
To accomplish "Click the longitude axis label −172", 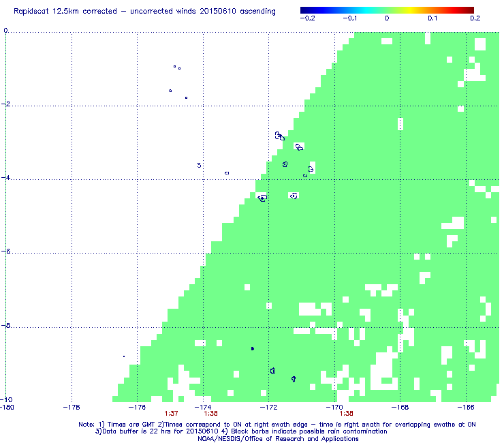I will pyautogui.click(x=269, y=408).
